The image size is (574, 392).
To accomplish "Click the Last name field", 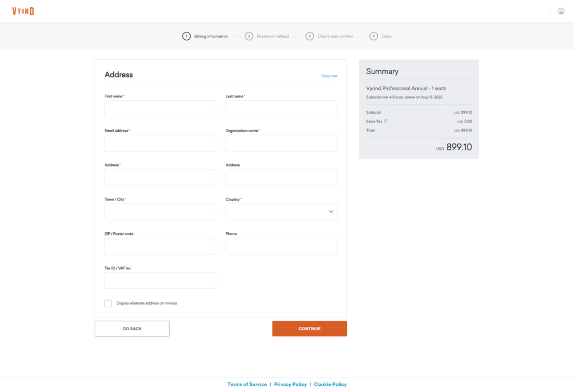I will [x=281, y=109].
